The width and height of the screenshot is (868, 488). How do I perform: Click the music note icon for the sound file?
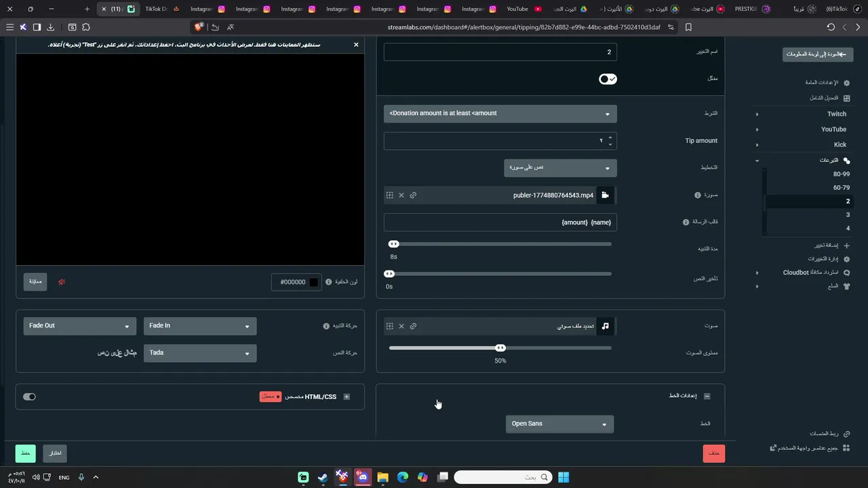pyautogui.click(x=605, y=326)
